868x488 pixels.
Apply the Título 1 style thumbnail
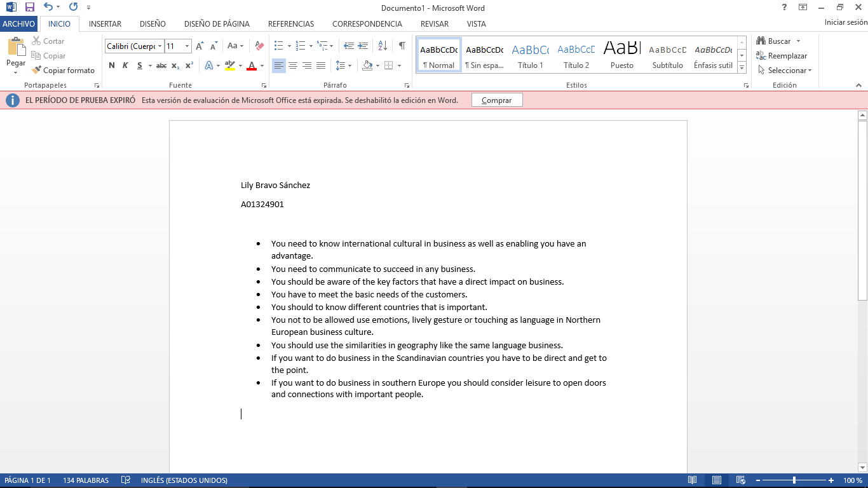point(531,56)
